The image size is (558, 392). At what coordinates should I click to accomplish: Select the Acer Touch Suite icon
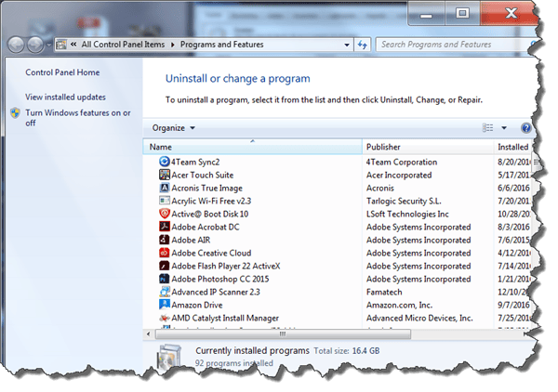point(164,175)
